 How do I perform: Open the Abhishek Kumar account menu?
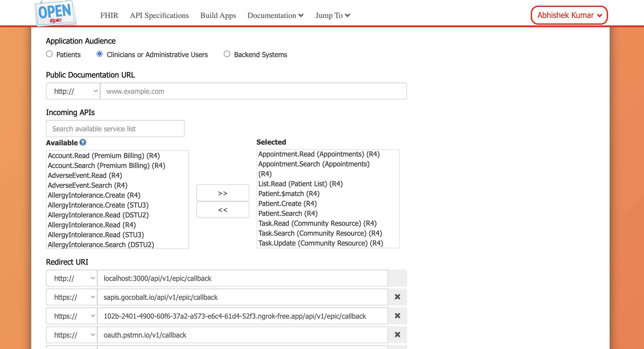pos(569,15)
